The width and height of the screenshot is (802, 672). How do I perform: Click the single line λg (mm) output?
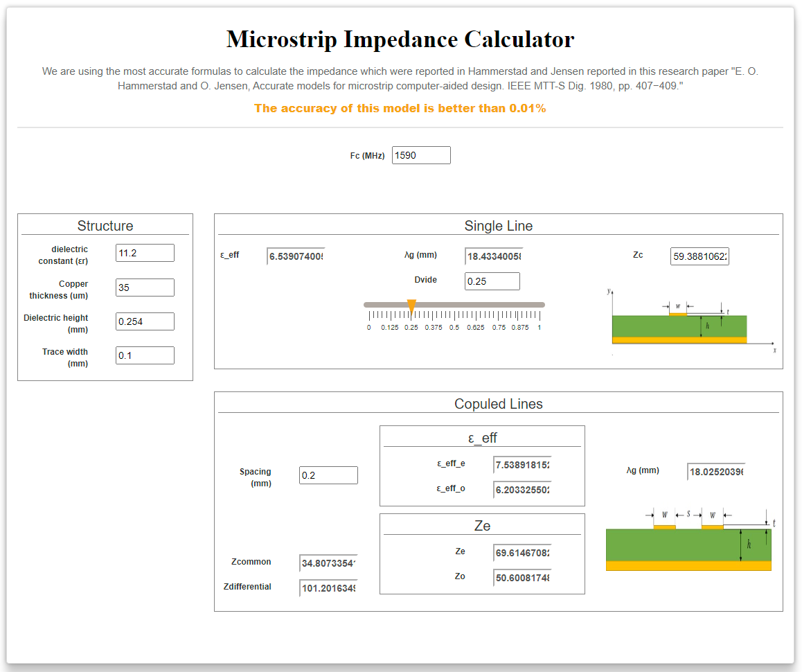click(494, 256)
